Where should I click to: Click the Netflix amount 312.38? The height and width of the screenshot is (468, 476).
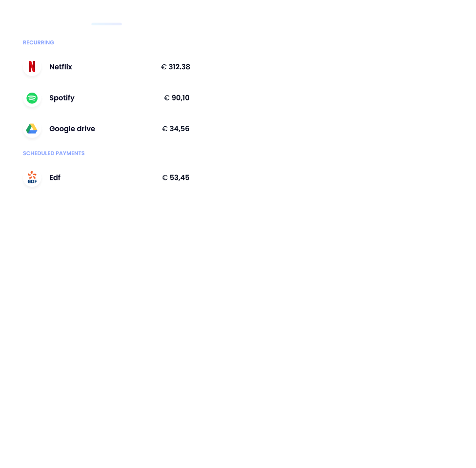(179, 67)
